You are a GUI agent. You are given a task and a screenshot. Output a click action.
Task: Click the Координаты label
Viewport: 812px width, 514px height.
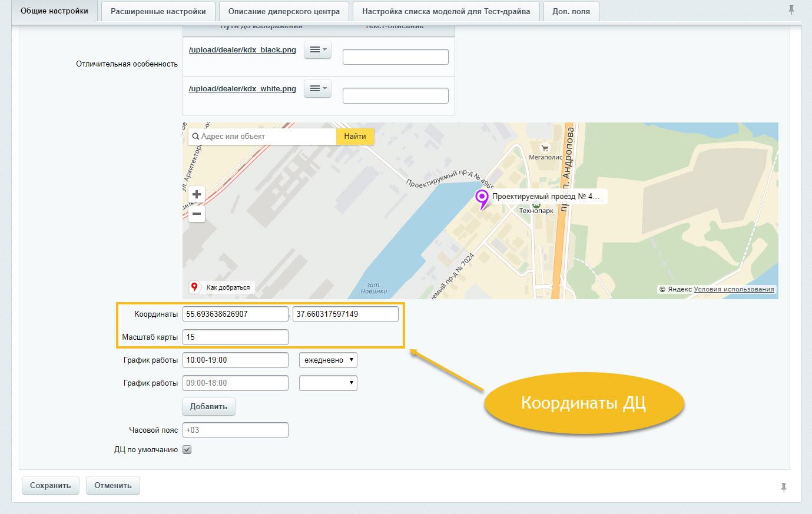point(156,314)
